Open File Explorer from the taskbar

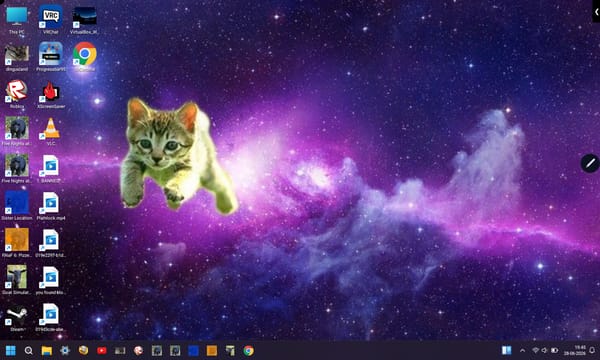(x=47, y=350)
